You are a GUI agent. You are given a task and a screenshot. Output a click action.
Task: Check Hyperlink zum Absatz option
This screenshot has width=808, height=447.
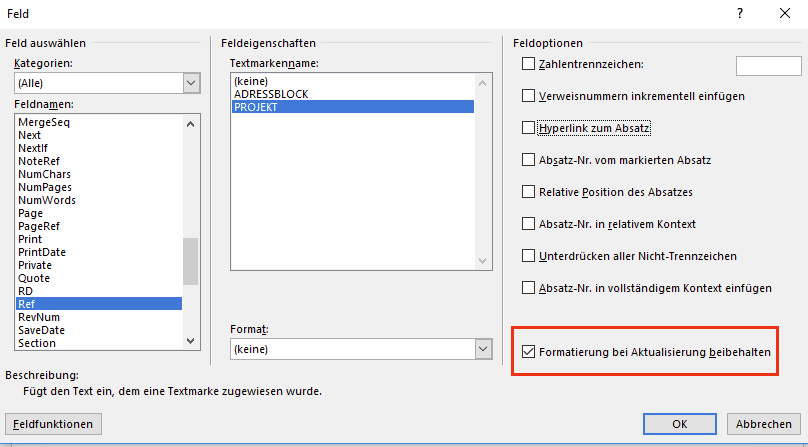point(529,129)
